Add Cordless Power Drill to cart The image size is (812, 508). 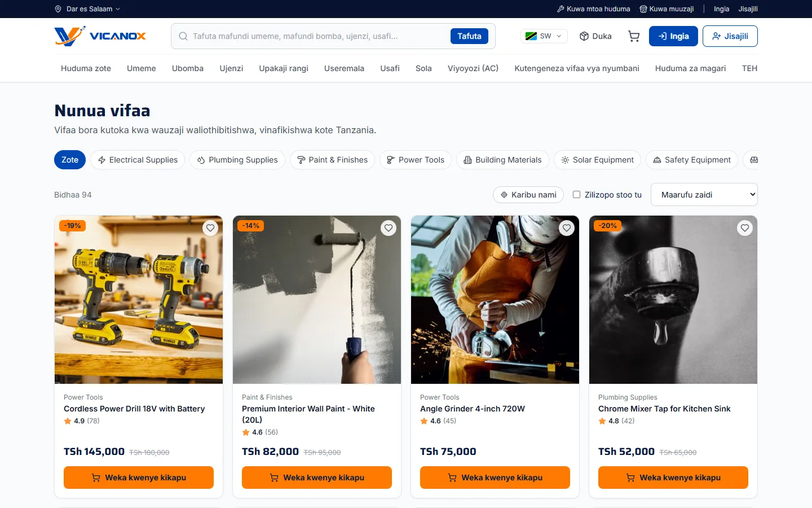(139, 478)
